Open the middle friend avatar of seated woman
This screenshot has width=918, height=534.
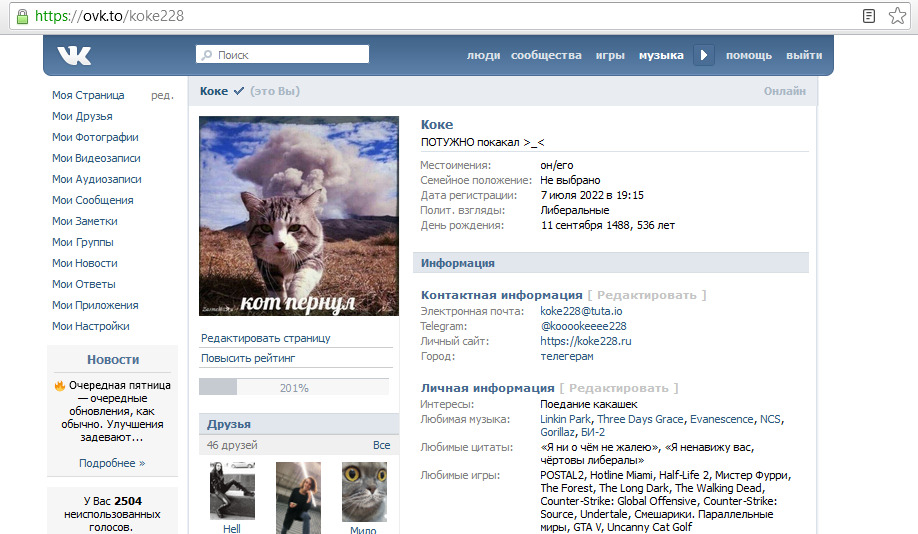coord(298,498)
